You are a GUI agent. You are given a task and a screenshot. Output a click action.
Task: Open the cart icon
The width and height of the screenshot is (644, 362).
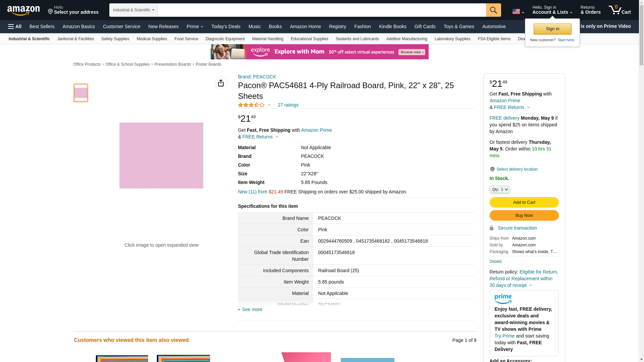coord(620,10)
